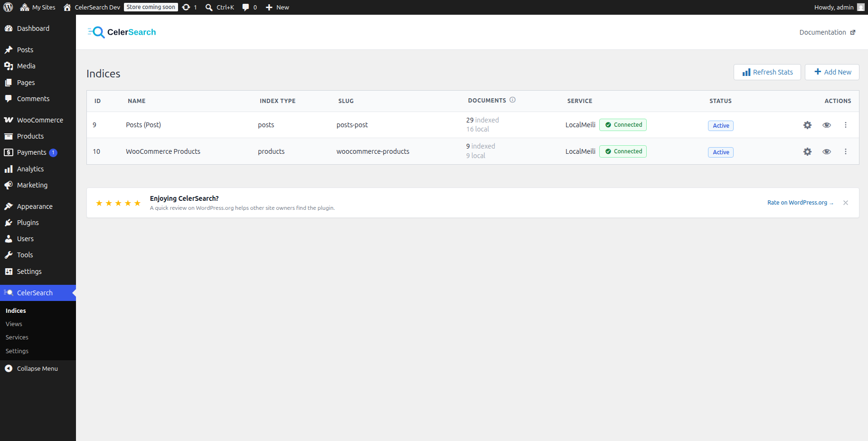
Task: Click the Store coming soon badge
Action: point(151,7)
